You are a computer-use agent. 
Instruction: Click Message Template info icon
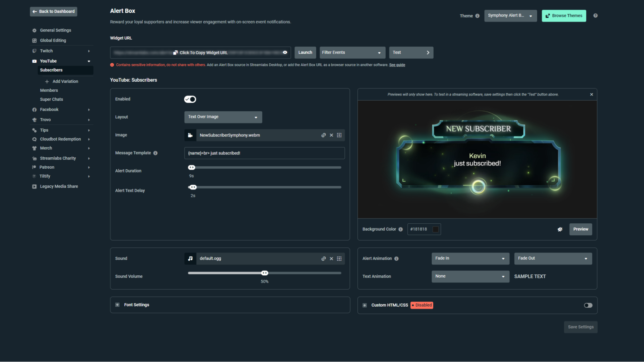tap(155, 153)
